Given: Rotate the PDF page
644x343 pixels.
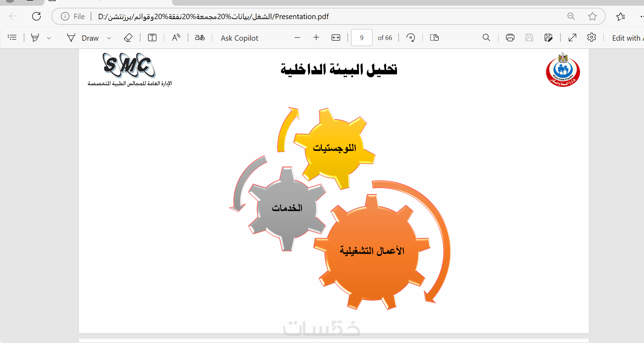Looking at the screenshot, I should tap(411, 38).
